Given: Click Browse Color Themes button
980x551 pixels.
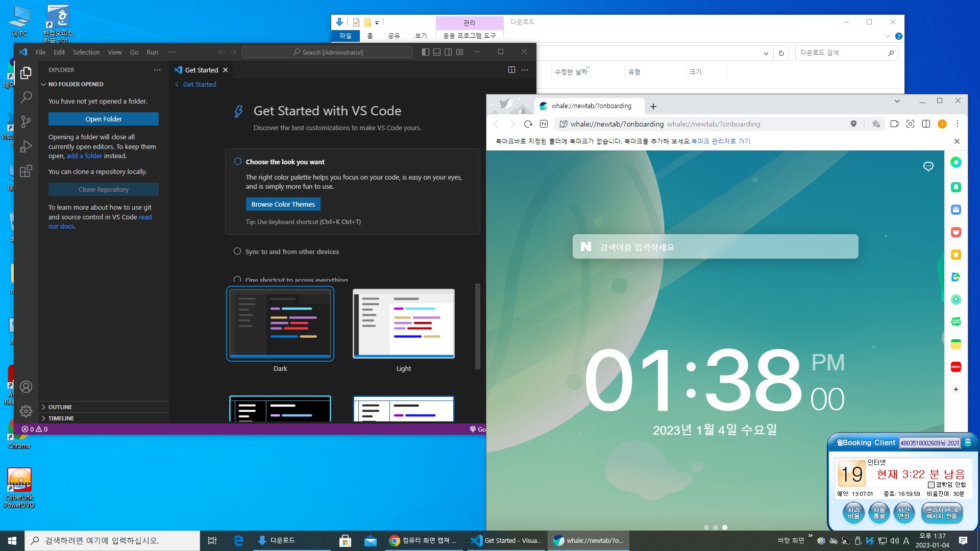Looking at the screenshot, I should [x=283, y=204].
